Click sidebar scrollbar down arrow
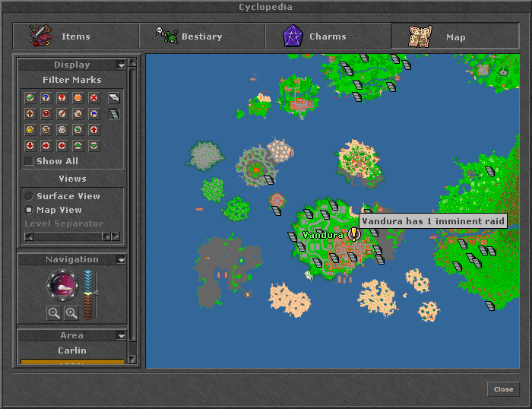The width and height of the screenshot is (532, 409). (132, 359)
